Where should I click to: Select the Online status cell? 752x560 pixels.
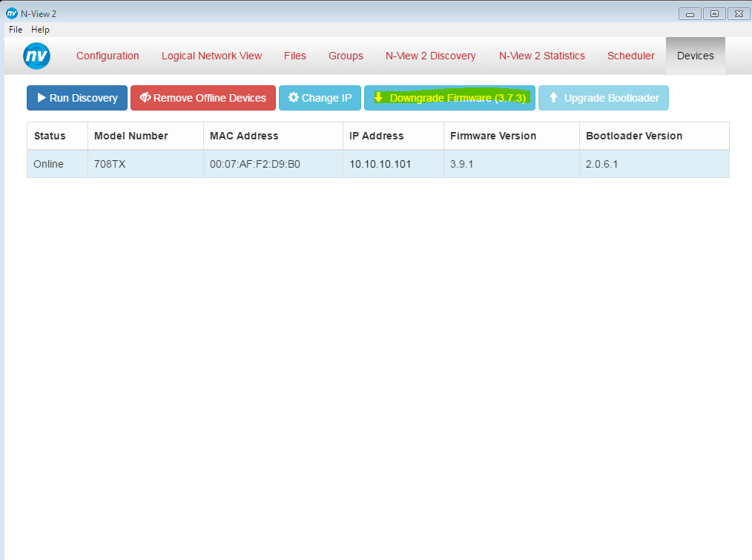pos(57,164)
